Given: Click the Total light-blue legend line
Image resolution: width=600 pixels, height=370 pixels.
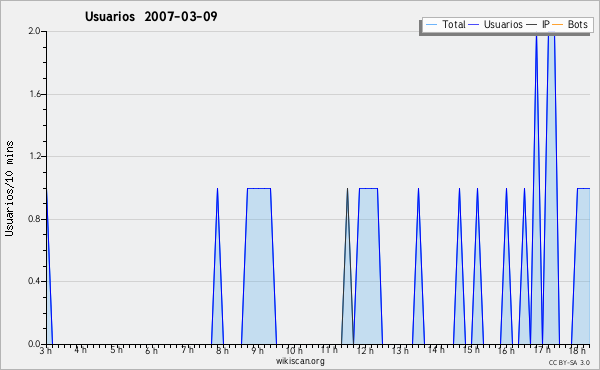Looking at the screenshot, I should pyautogui.click(x=431, y=25).
